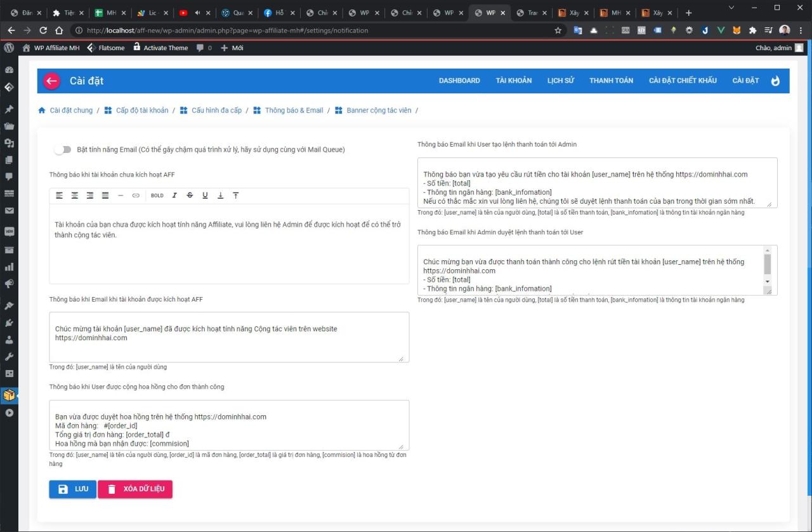Toggle the Bật tính năng Email switch
The height and width of the screenshot is (532, 812).
pyautogui.click(x=63, y=149)
